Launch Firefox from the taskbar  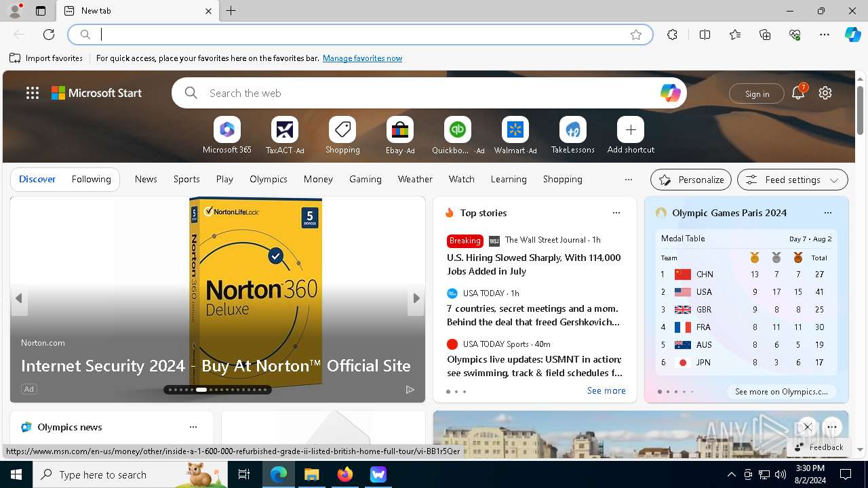point(344,474)
